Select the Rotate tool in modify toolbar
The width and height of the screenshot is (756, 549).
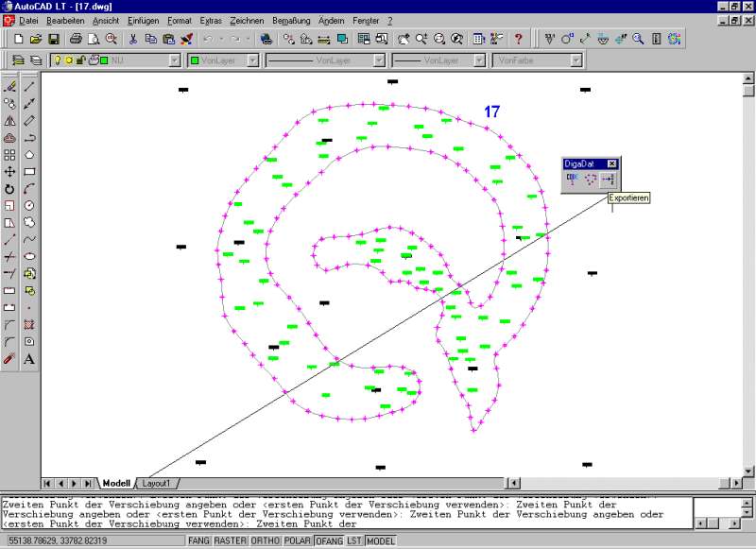9,188
